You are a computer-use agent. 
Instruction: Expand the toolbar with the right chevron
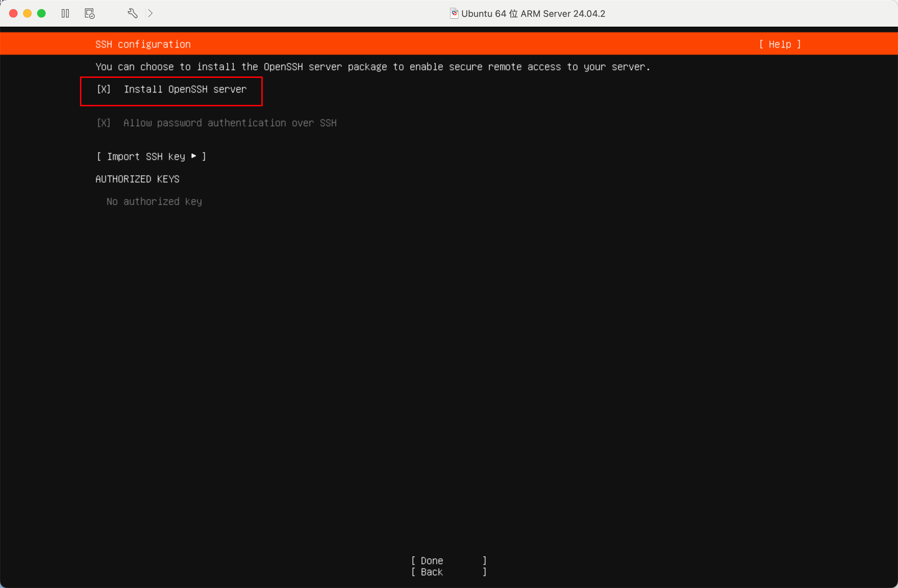click(150, 13)
